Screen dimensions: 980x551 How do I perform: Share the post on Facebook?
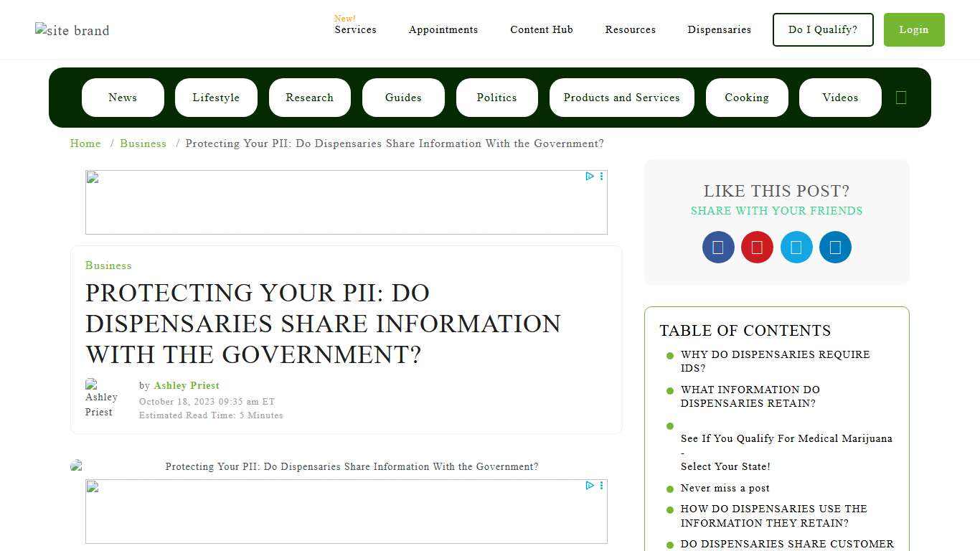tap(717, 247)
